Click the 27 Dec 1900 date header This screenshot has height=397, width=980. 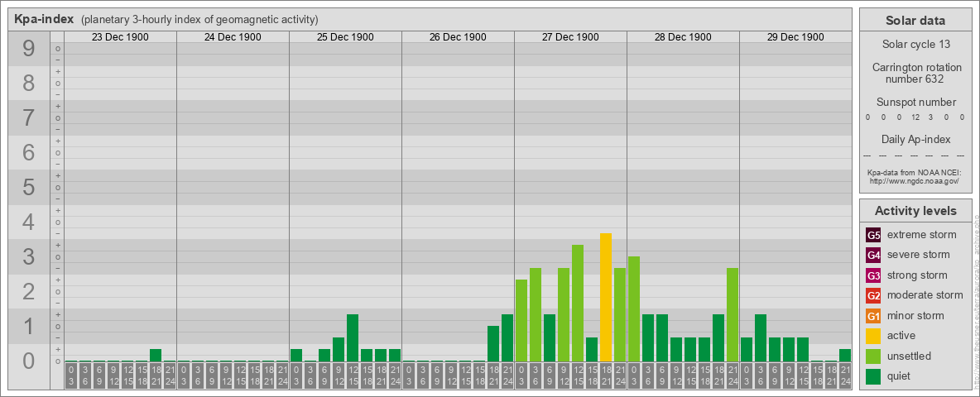[x=570, y=37]
